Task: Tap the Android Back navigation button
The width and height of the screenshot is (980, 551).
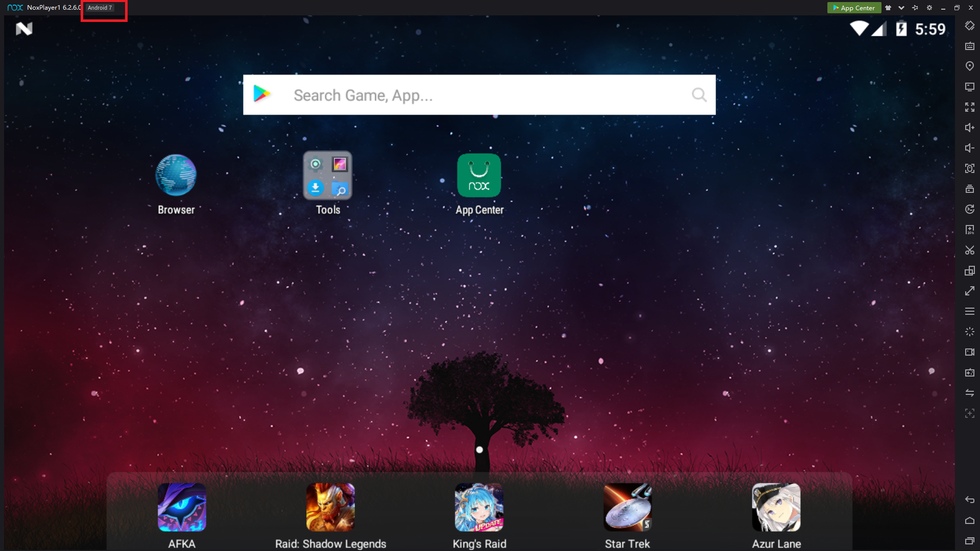Action: (x=970, y=500)
